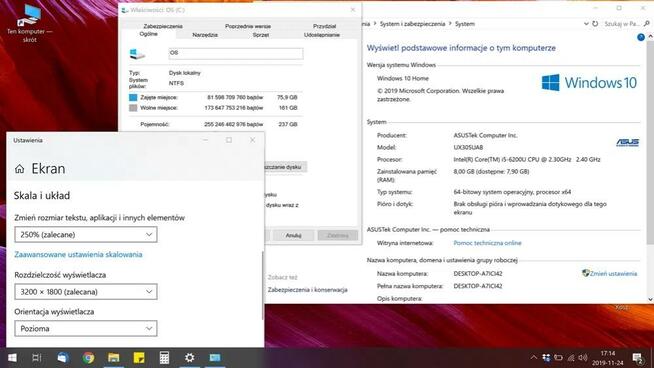The image size is (654, 368).
Task: Click the System window vertical scrollbar
Action: coord(650,142)
